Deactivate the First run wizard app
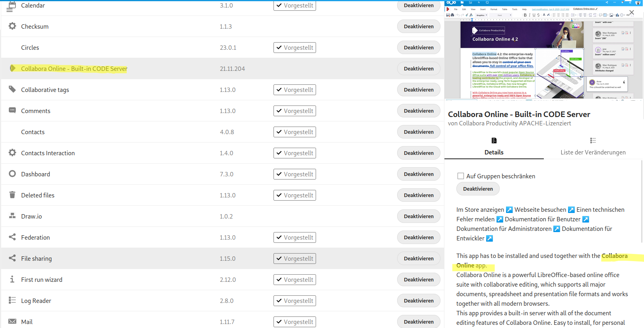Image resolution: width=644 pixels, height=328 pixels. click(419, 279)
